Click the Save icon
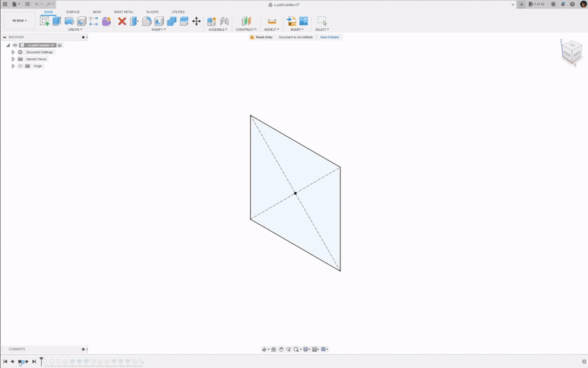This screenshot has height=368, width=588. [27, 4]
